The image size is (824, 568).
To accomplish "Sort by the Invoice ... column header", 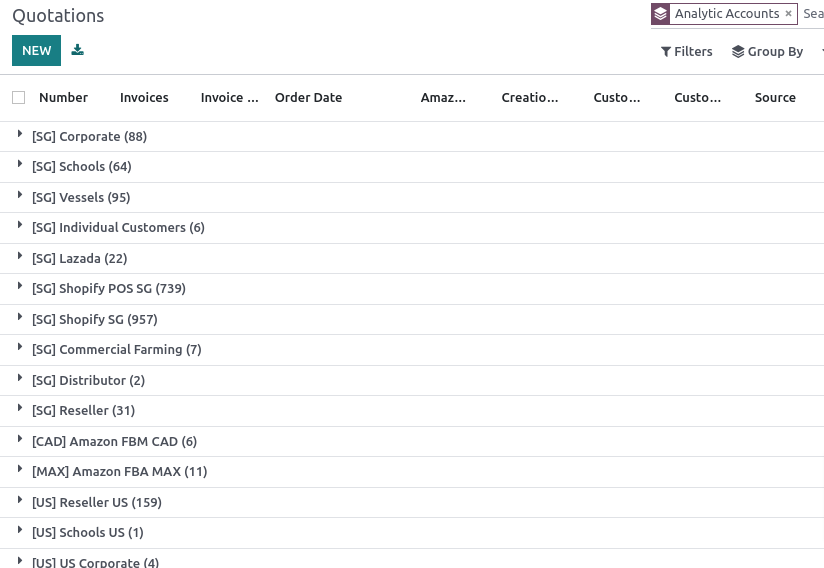I will [x=230, y=97].
